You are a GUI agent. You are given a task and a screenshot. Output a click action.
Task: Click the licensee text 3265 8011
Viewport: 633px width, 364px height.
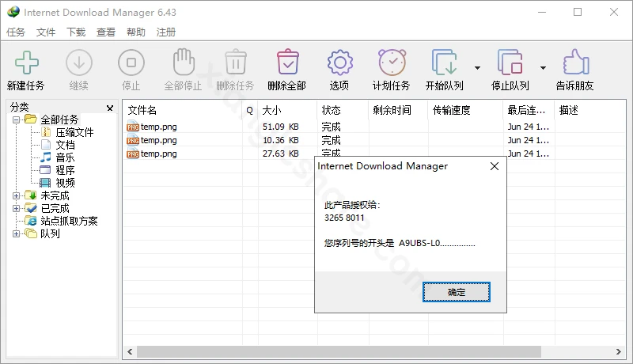(x=344, y=218)
